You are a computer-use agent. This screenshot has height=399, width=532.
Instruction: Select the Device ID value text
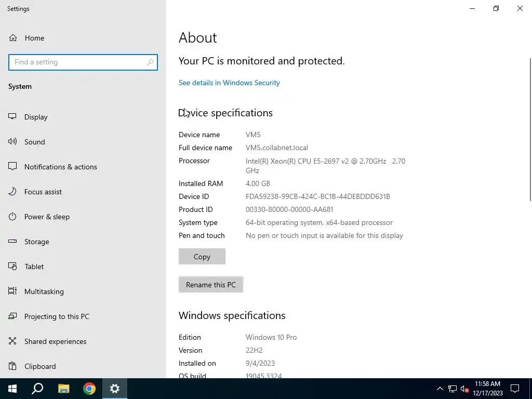point(318,196)
